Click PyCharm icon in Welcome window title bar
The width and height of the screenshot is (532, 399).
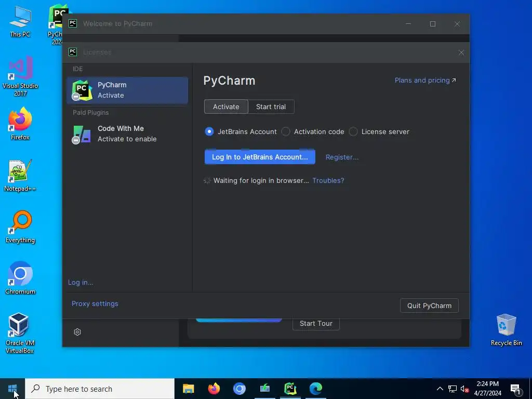pyautogui.click(x=73, y=23)
